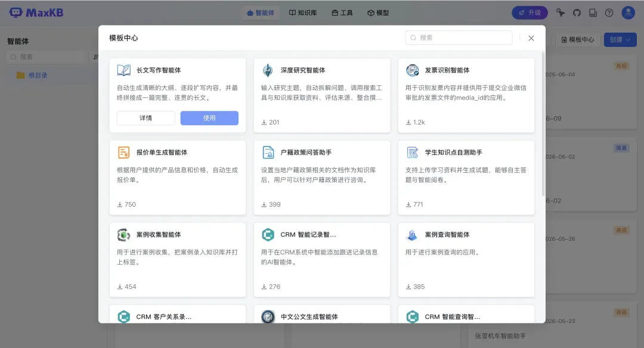Click the 报价单生成智能体 icon
Image resolution: width=644 pixels, height=348 pixels.
(123, 153)
